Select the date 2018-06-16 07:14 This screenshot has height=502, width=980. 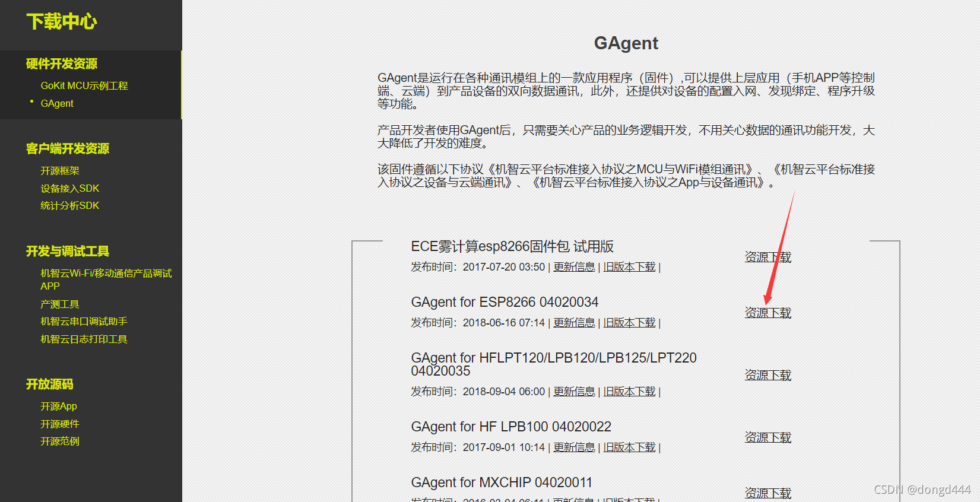pyautogui.click(x=504, y=323)
